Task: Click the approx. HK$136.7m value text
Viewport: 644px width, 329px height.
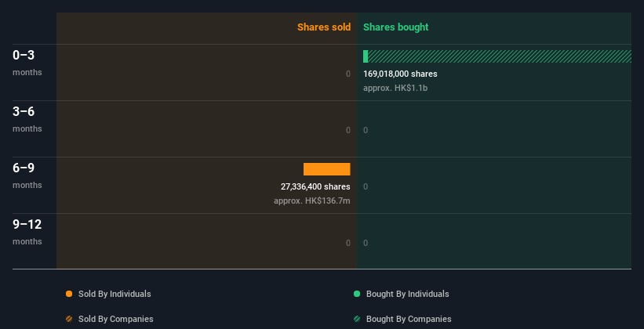Action: click(311, 201)
